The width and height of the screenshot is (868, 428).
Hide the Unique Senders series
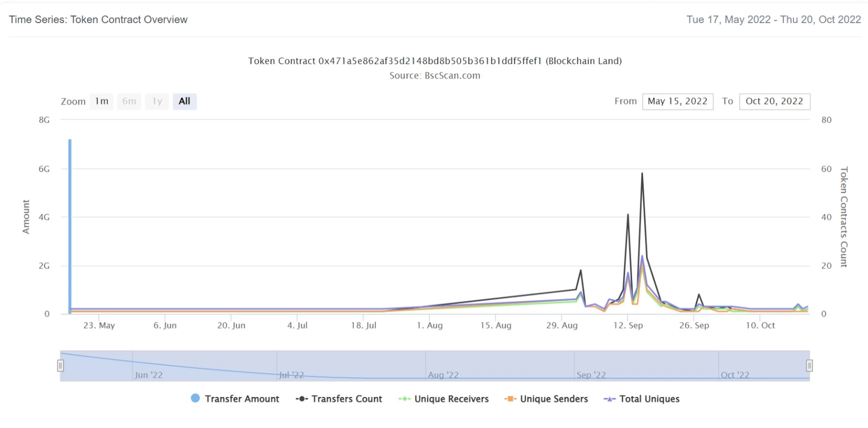(546, 399)
